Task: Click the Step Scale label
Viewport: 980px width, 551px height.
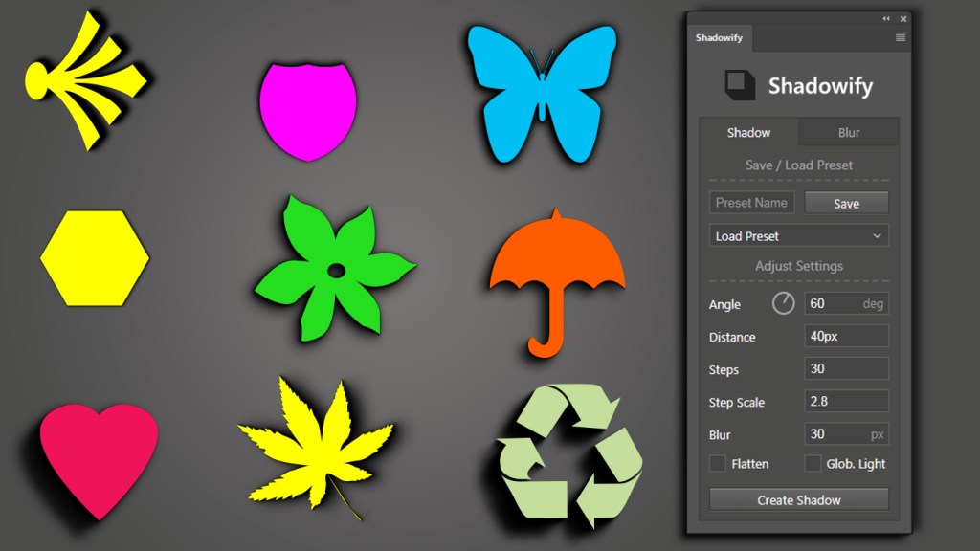Action: pos(736,403)
